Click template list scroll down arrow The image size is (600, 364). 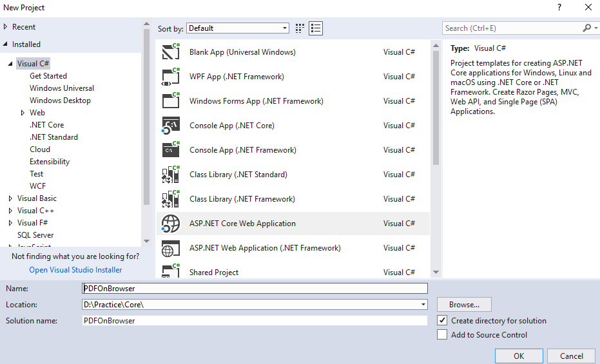(x=436, y=273)
